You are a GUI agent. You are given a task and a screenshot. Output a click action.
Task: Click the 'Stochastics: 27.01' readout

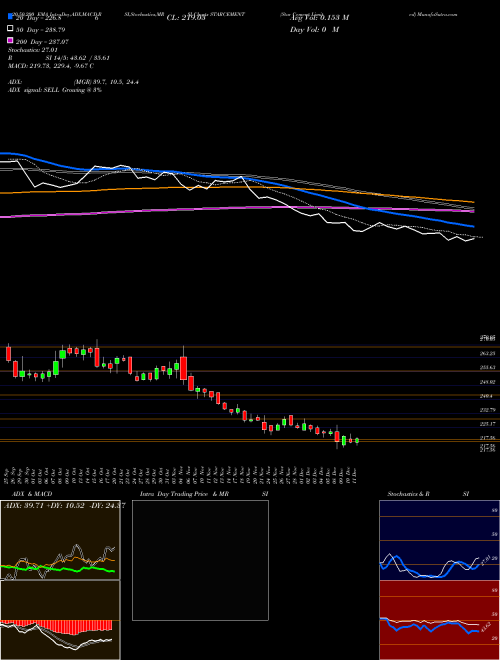pos(33,50)
